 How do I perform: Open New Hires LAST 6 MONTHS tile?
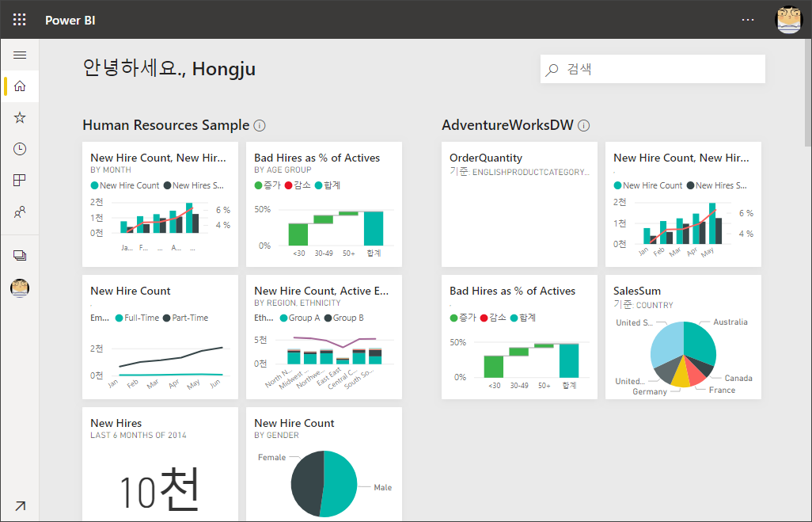(x=160, y=464)
